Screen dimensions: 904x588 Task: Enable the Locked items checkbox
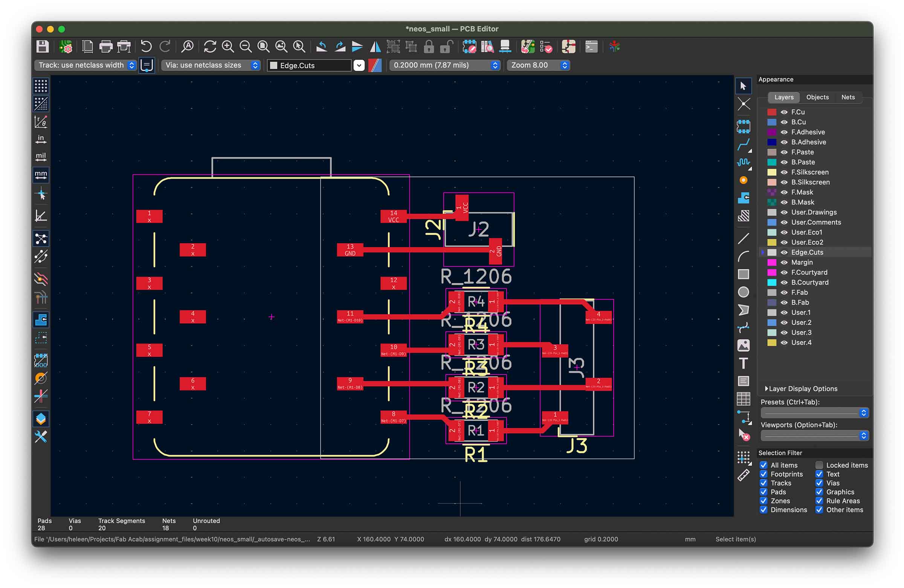tap(819, 465)
